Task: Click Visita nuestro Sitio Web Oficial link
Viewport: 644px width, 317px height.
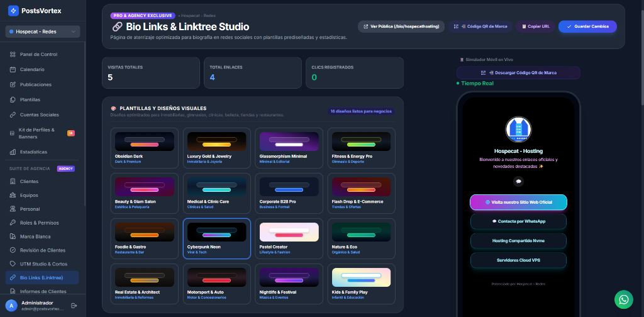Action: [x=518, y=203]
